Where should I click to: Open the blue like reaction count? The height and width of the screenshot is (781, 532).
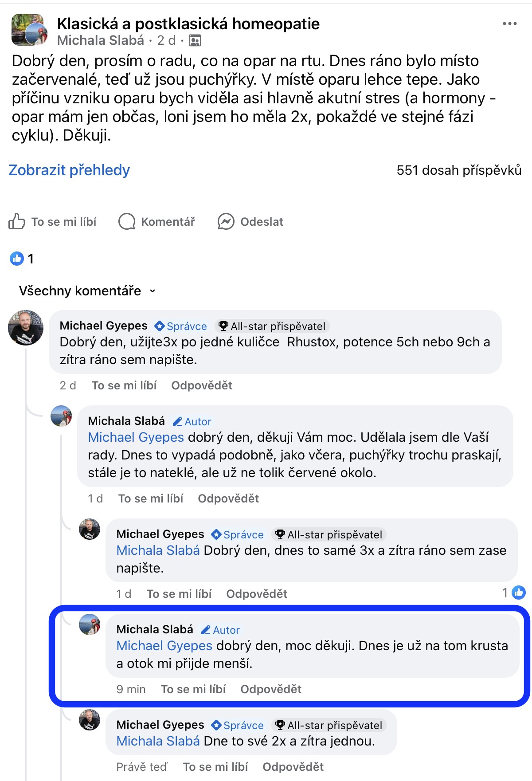tap(21, 259)
